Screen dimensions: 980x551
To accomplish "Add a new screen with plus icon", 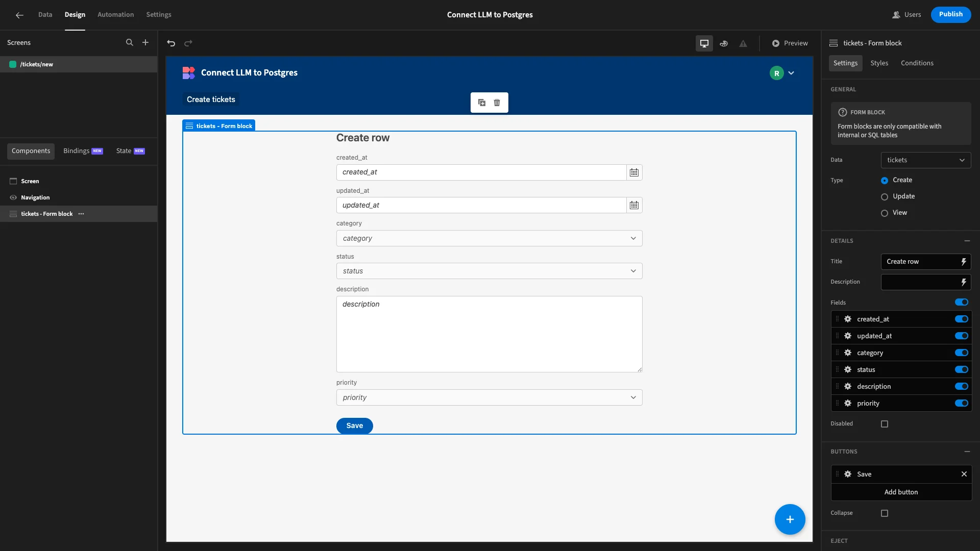I will tap(145, 43).
